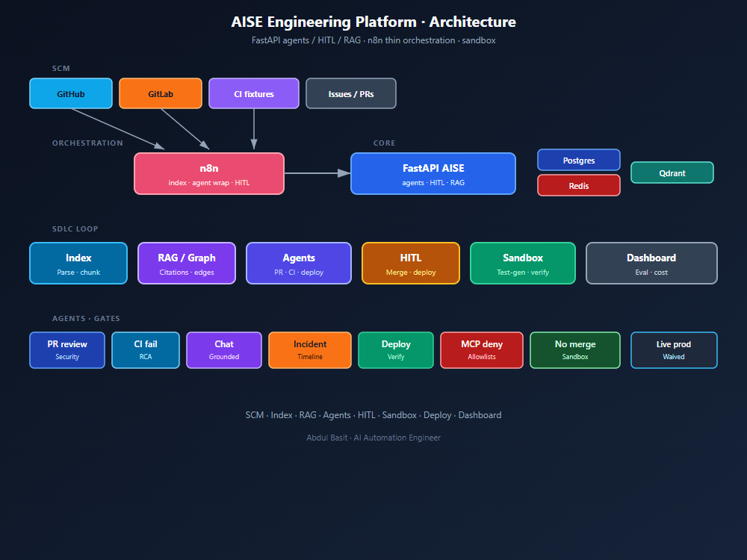Select the orange GitLab node
This screenshot has height=560, width=747.
(x=161, y=93)
